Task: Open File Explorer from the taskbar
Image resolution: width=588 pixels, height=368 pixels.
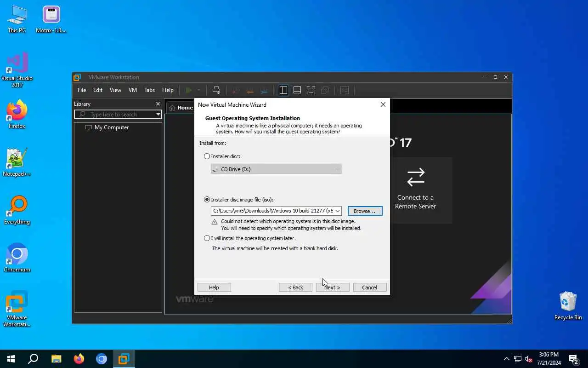Action: (x=56, y=359)
